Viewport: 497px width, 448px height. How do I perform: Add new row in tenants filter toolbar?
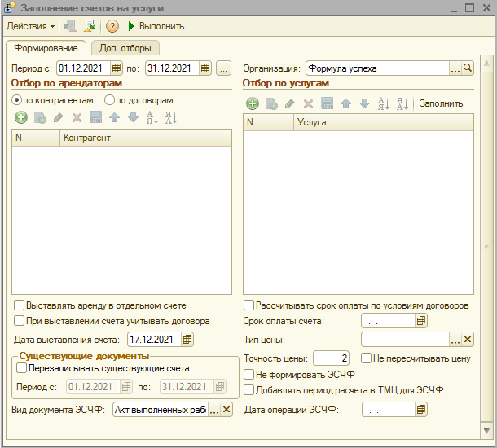(20, 117)
